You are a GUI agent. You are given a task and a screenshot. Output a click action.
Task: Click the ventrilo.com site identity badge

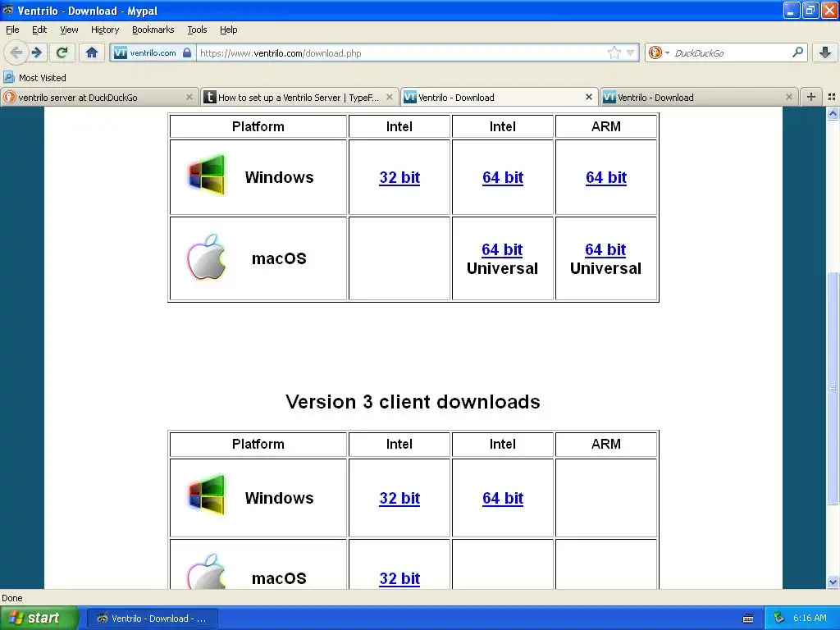click(153, 52)
